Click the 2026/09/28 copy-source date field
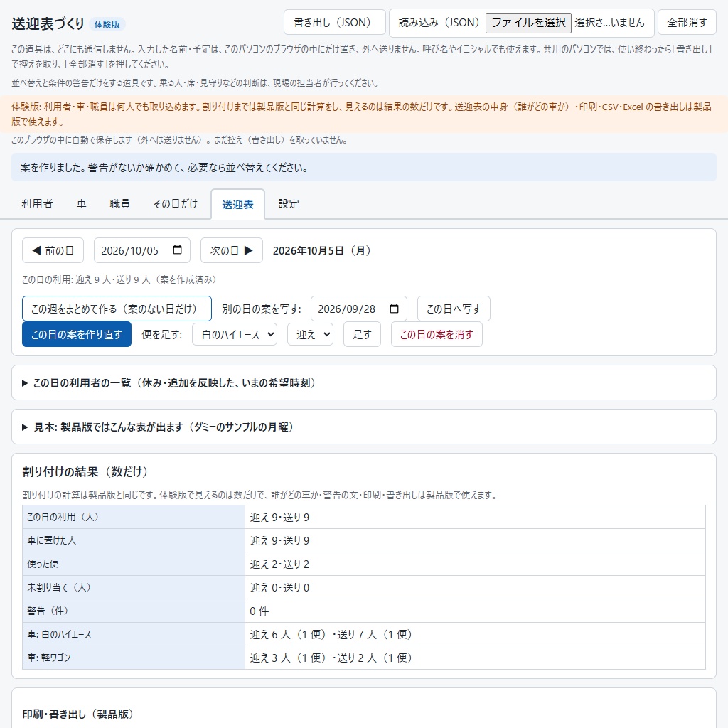The image size is (728, 728). tap(359, 309)
